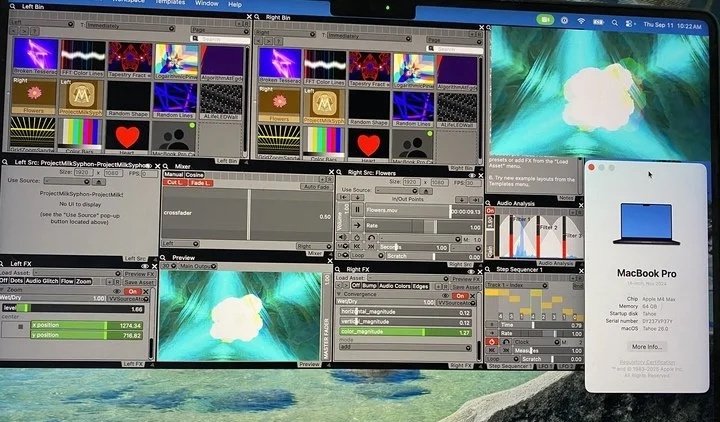
Task: Pause Flowers.mov in Right Src panel
Action: click(357, 210)
